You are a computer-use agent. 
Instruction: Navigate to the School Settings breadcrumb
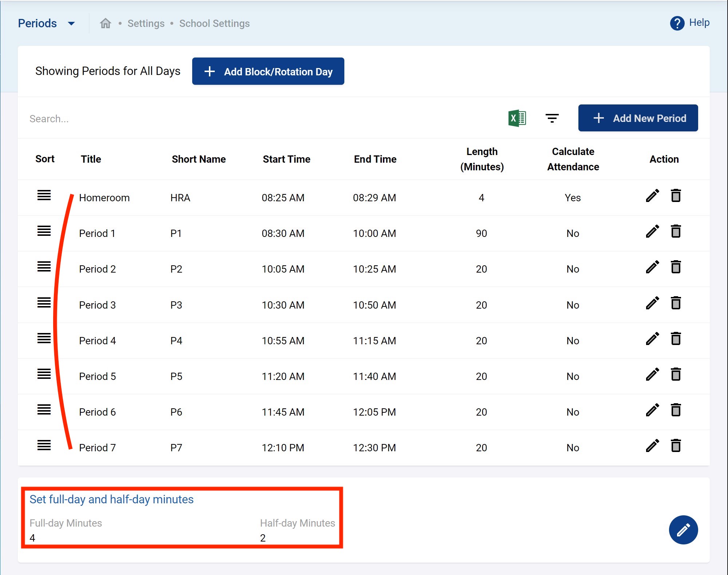point(214,24)
